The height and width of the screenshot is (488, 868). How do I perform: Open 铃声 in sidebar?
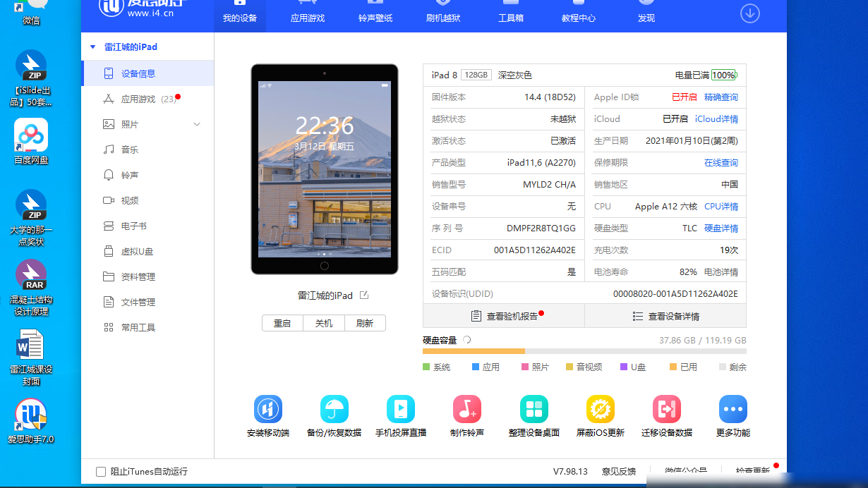(147, 176)
